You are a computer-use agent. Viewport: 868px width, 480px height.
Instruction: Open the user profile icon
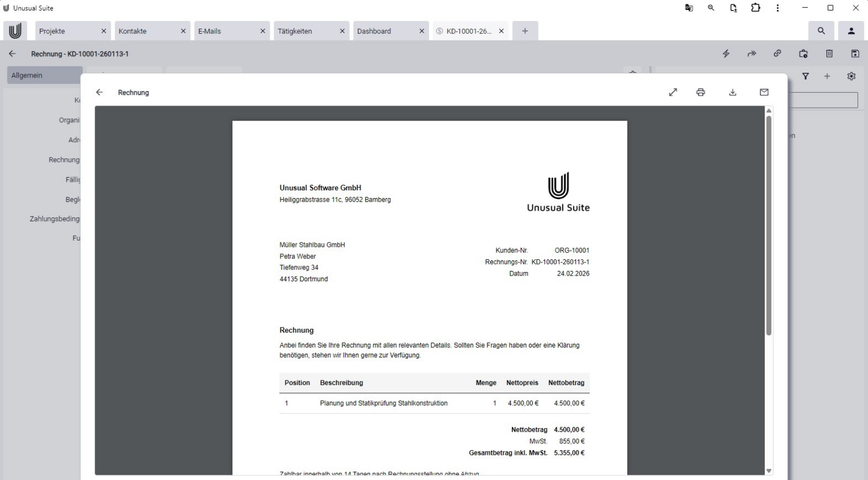[851, 31]
